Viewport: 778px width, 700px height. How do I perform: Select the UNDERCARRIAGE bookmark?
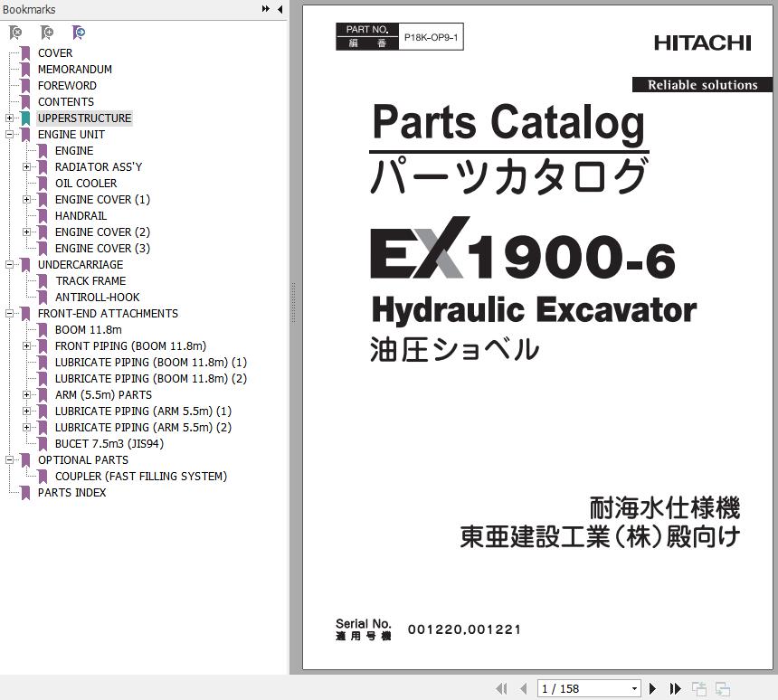[x=81, y=265]
